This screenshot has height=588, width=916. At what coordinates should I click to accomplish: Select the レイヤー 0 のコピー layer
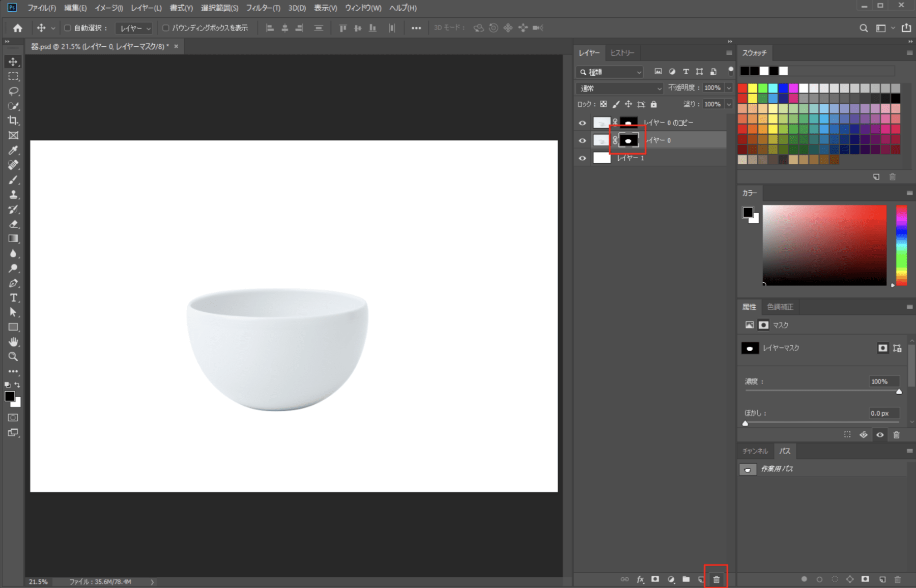point(651,123)
